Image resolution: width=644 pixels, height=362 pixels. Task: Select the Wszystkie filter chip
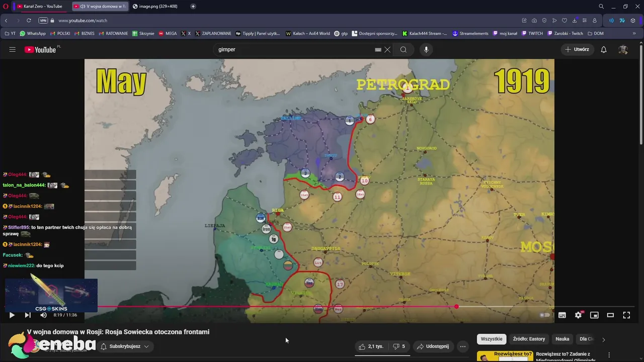pyautogui.click(x=492, y=339)
